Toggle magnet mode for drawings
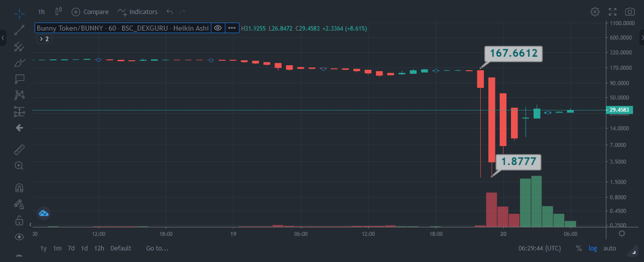644x262 pixels. [19, 188]
